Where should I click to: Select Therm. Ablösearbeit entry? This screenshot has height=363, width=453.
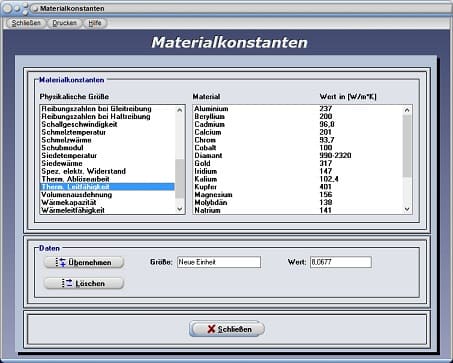click(x=107, y=179)
